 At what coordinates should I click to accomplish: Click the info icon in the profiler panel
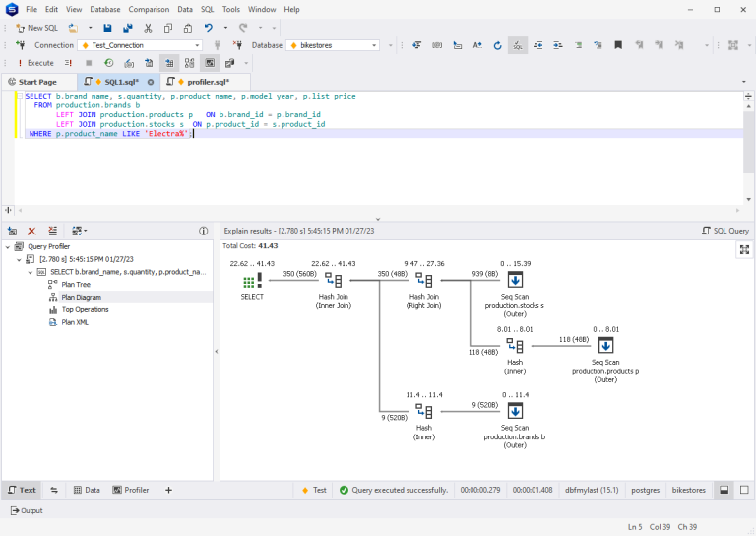tap(204, 231)
